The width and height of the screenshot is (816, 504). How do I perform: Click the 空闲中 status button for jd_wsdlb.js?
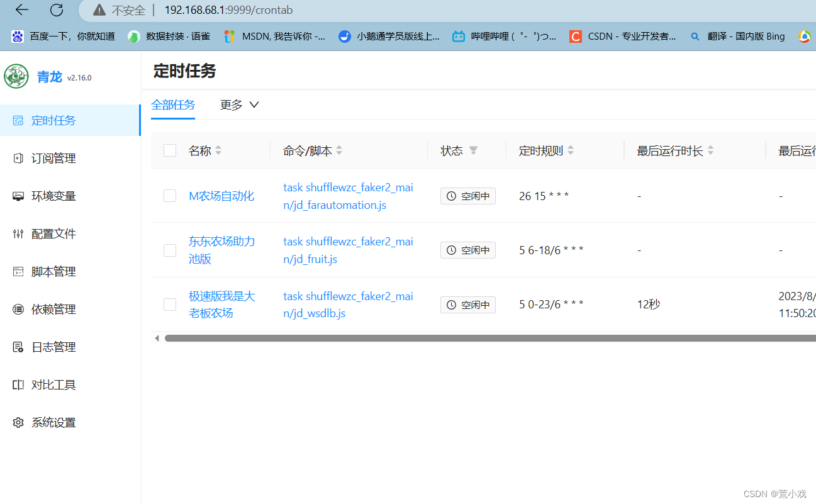click(468, 305)
